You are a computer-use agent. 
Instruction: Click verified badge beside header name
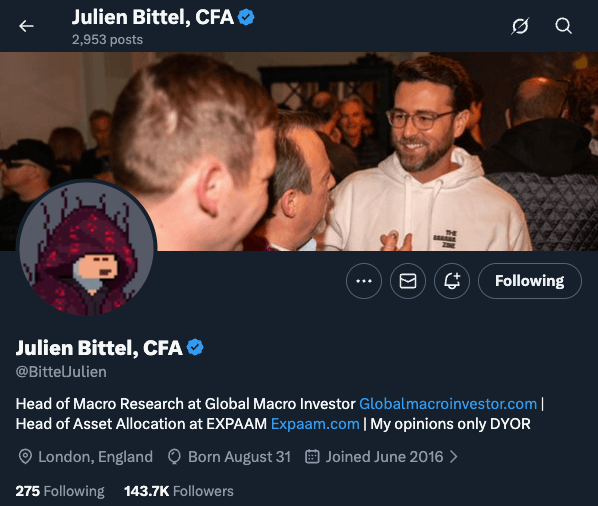246,17
